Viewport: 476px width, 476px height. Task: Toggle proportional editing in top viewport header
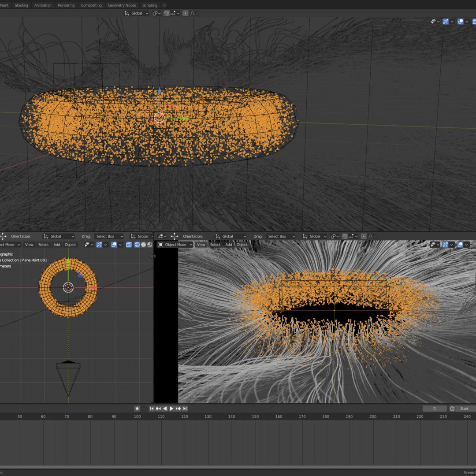(185, 13)
